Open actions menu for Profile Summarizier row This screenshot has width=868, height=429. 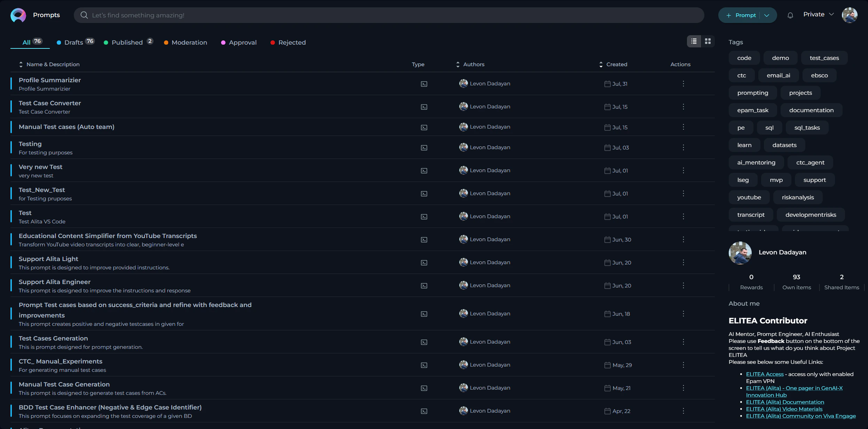683,84
